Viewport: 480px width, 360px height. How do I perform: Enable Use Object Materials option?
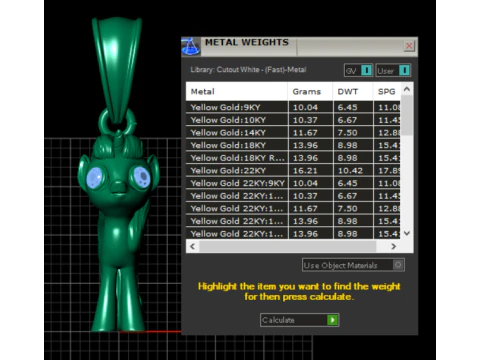tap(353, 265)
